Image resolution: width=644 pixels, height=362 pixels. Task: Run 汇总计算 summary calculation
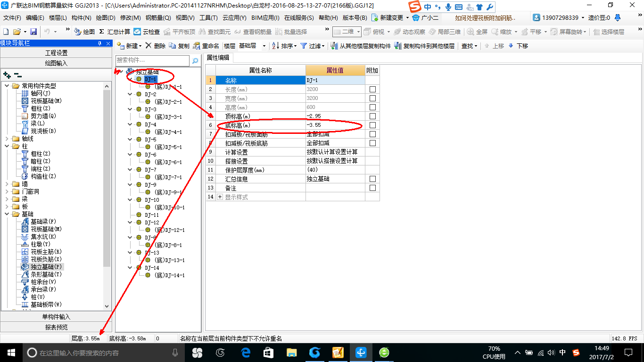click(115, 32)
